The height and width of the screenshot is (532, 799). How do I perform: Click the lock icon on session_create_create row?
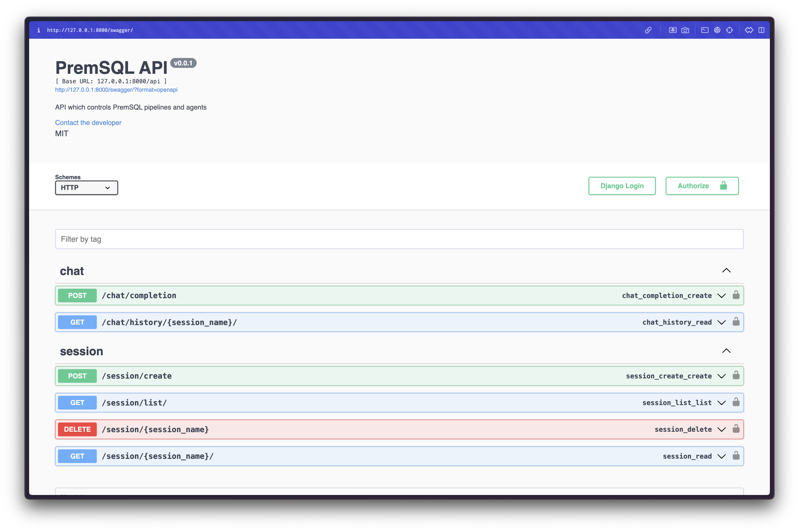736,375
